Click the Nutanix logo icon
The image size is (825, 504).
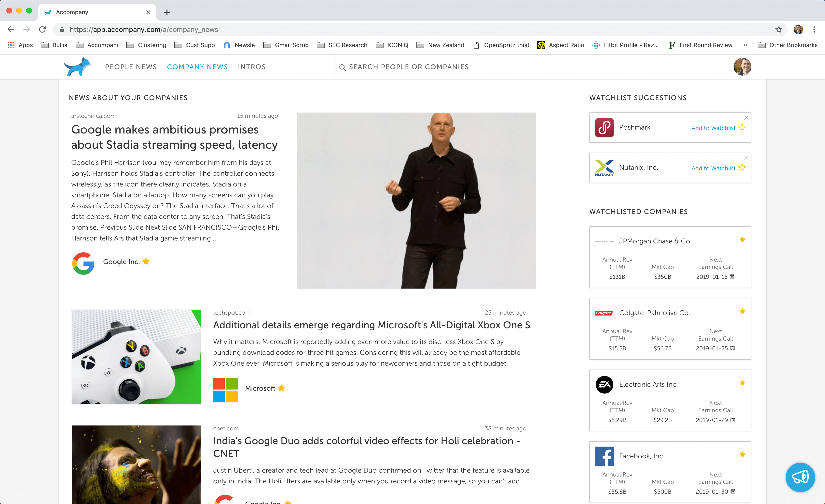(604, 168)
